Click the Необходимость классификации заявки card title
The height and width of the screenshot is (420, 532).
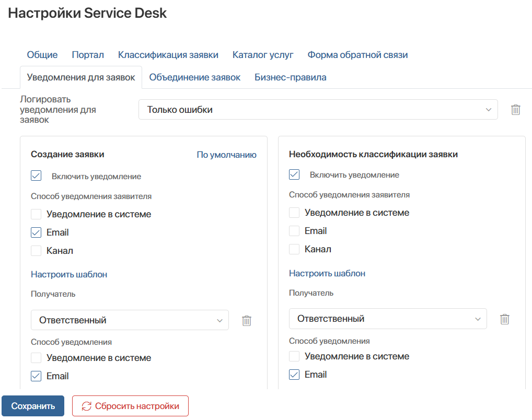point(373,154)
